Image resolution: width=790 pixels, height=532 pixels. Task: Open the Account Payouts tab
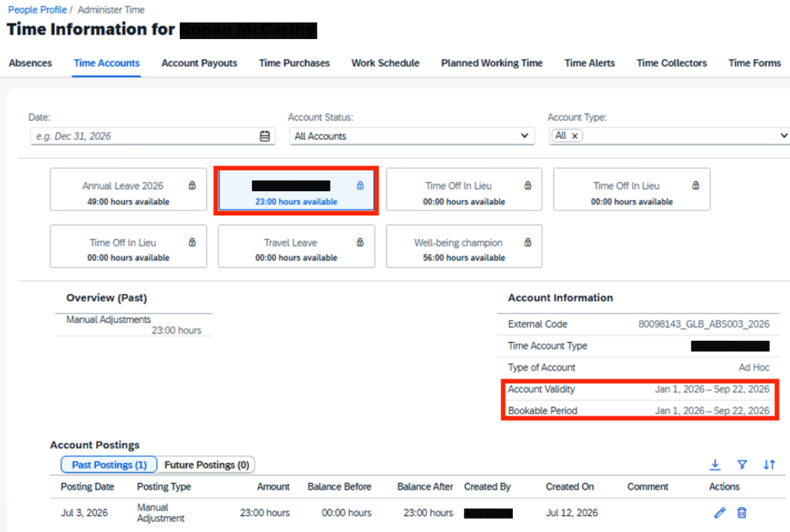199,63
